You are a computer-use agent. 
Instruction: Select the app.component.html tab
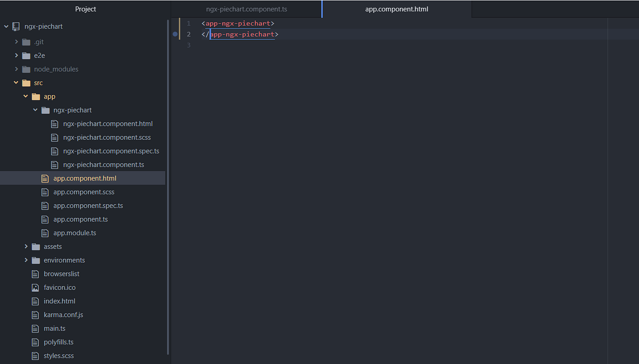coord(397,9)
